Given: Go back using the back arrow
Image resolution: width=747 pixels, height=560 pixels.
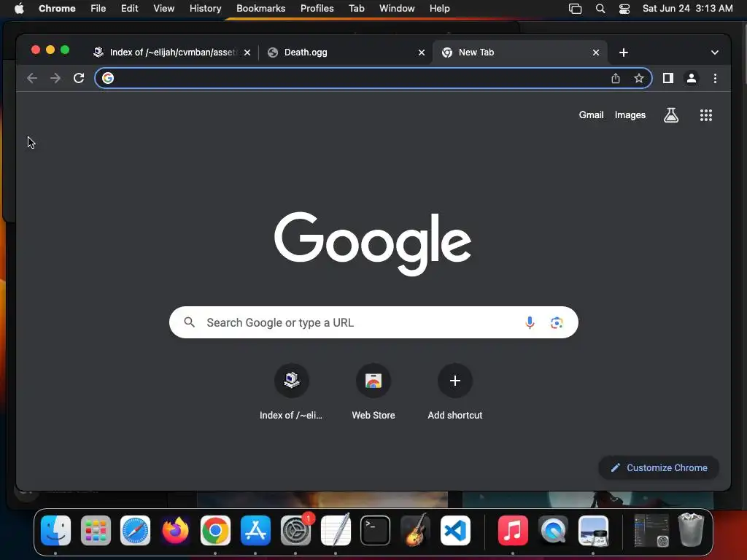Looking at the screenshot, I should pyautogui.click(x=32, y=78).
